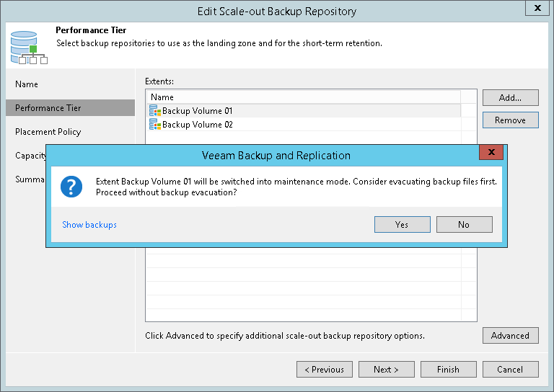Open the Placement Policy step
This screenshot has height=392, width=554.
pyautogui.click(x=48, y=132)
